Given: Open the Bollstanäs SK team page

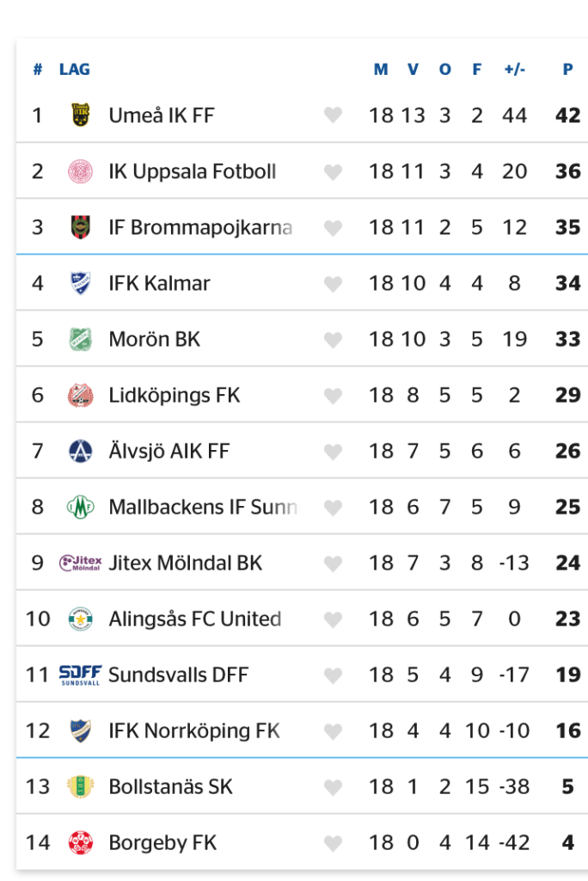Looking at the screenshot, I should tap(170, 786).
